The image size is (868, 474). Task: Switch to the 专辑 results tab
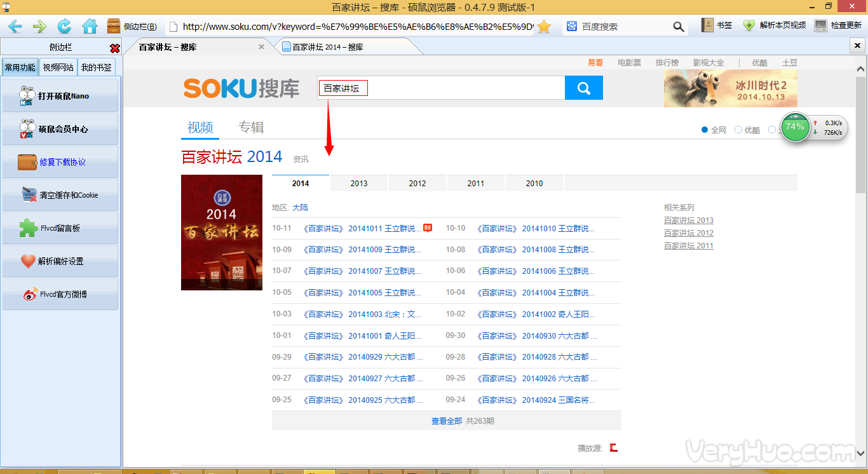coord(251,127)
